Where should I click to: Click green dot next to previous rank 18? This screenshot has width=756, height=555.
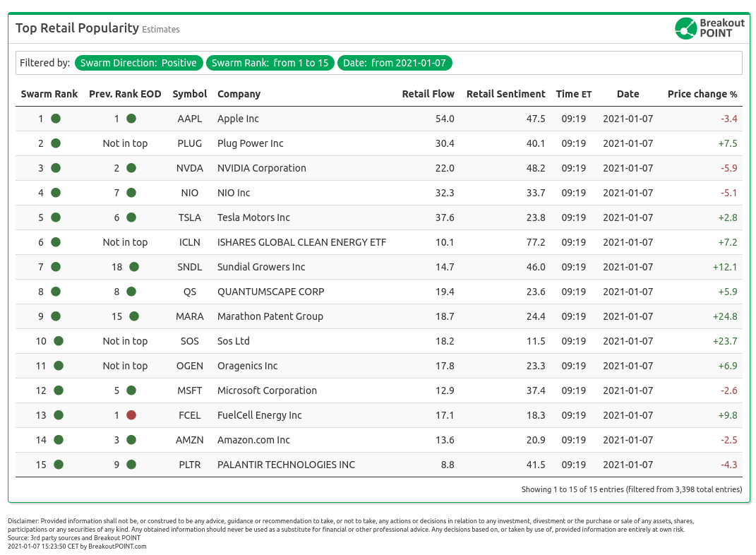[x=134, y=267]
